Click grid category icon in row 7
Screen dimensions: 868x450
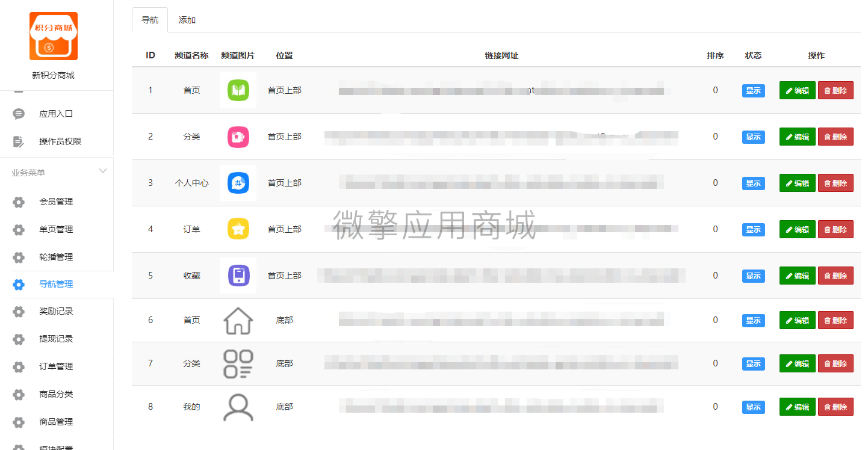[238, 364]
